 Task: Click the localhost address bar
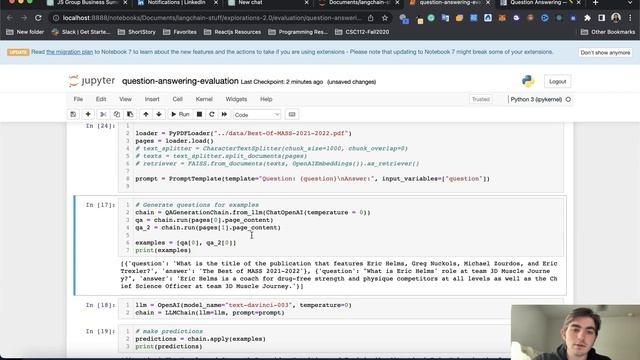212,18
